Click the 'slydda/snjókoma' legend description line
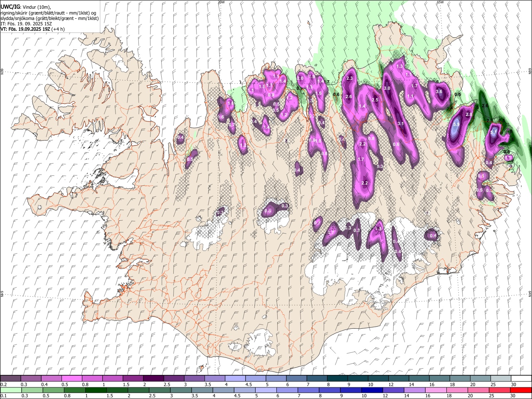Screen dimensions: 532x399 pos(50,18)
